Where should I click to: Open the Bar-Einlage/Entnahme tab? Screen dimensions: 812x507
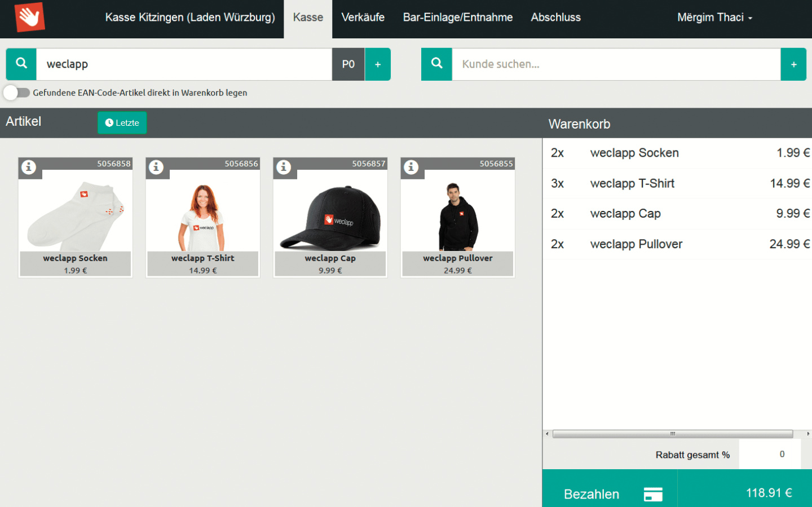coord(457,17)
